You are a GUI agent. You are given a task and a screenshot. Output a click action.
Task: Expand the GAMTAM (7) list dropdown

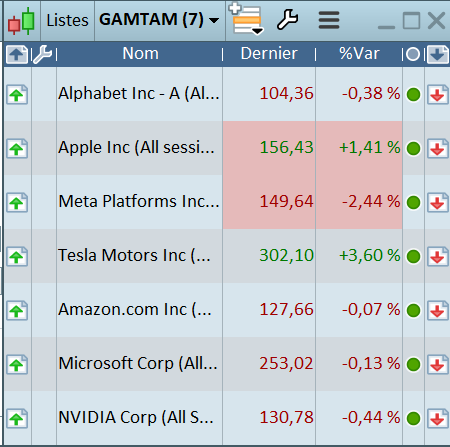214,21
